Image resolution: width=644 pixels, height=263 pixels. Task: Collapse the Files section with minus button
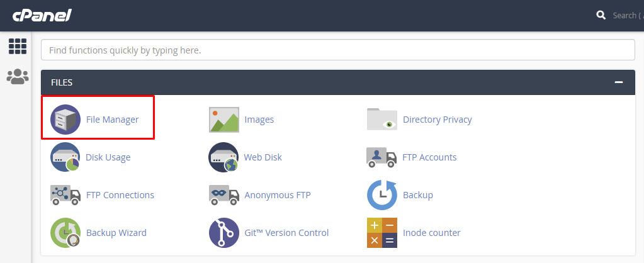coord(619,82)
